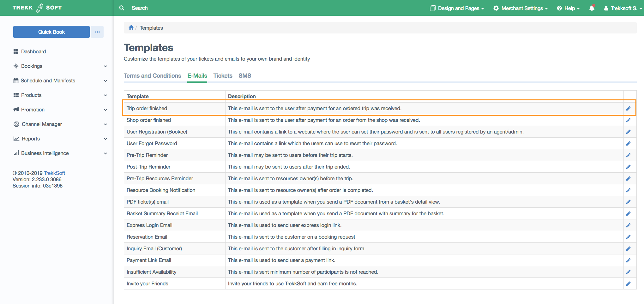Open the Merchant Settings dropdown
Screen dimensions: 644x304
point(521,8)
